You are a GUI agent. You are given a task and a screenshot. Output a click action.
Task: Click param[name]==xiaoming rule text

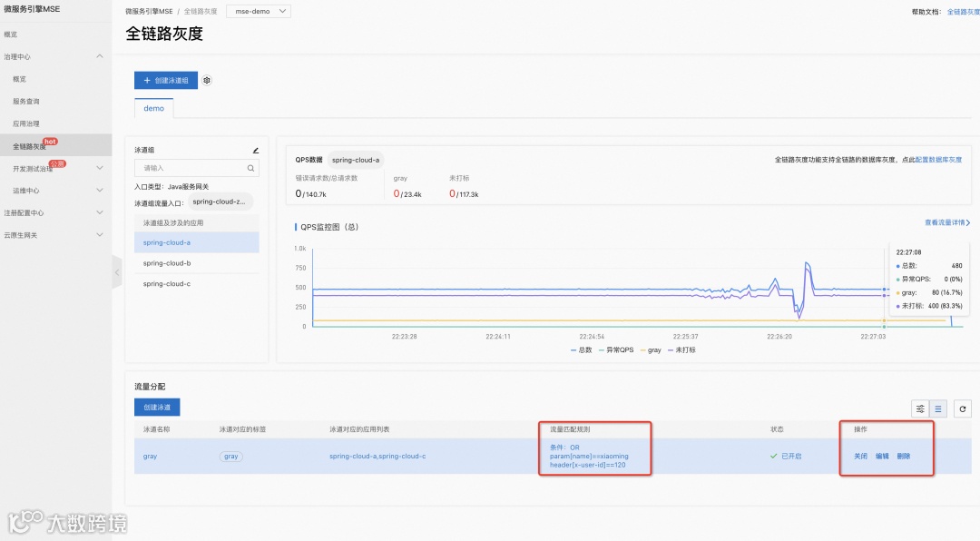tap(590, 456)
